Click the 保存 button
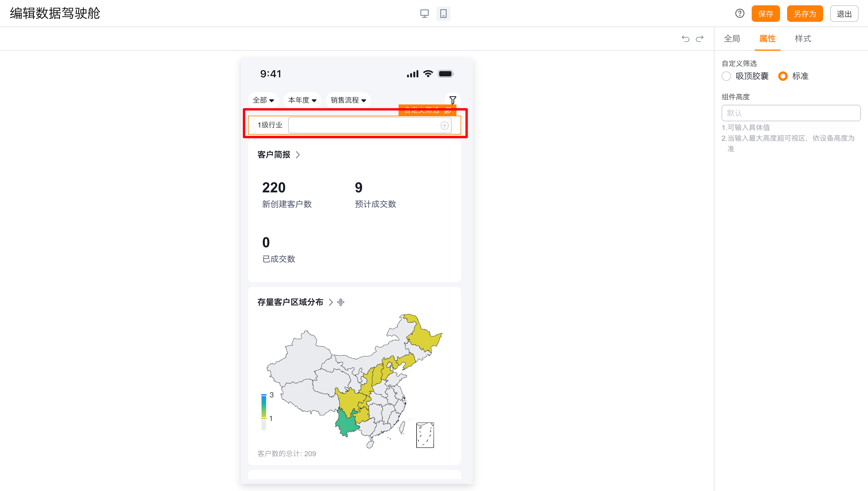 click(765, 14)
